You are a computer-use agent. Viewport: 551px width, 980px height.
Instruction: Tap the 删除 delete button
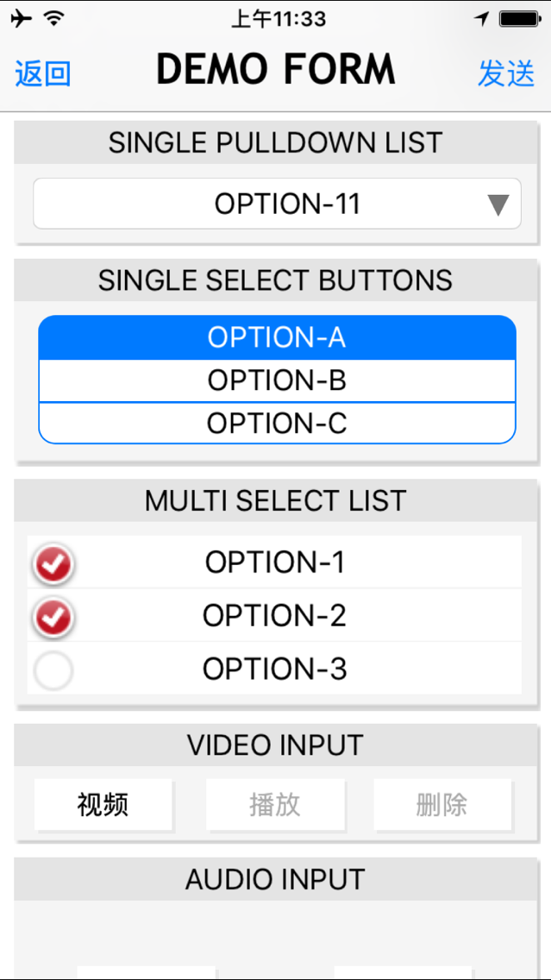(441, 804)
